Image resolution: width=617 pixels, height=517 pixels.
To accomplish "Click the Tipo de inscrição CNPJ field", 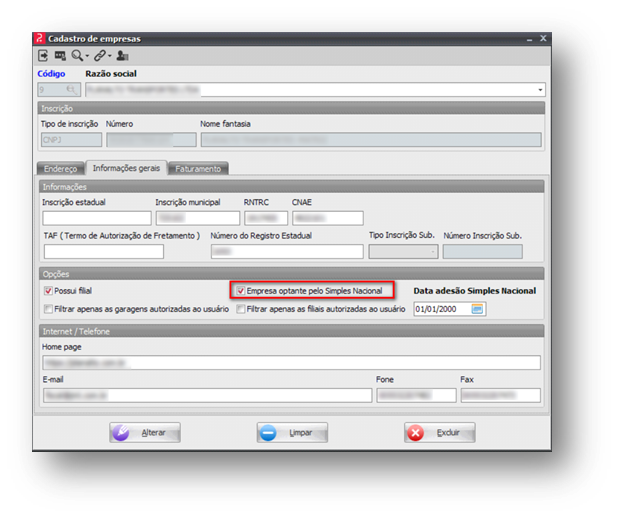I will pyautogui.click(x=71, y=140).
